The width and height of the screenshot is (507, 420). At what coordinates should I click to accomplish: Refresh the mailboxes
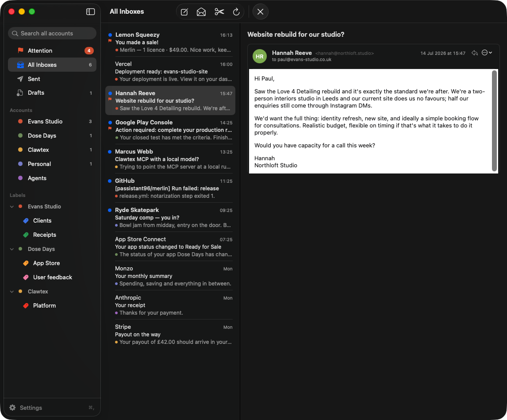[236, 12]
